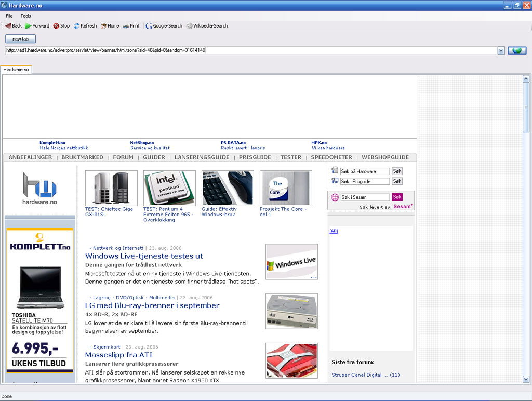Print the current page
The height and width of the screenshot is (401, 532).
(x=131, y=26)
